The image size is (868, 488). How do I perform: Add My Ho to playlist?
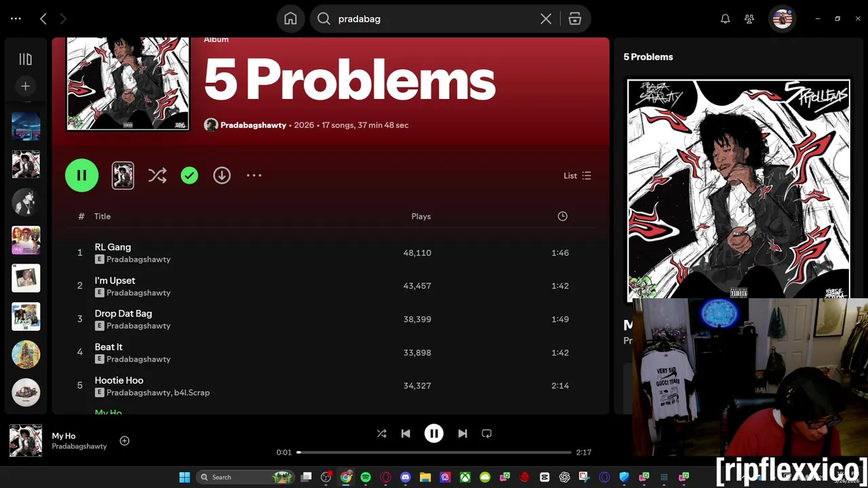click(124, 441)
